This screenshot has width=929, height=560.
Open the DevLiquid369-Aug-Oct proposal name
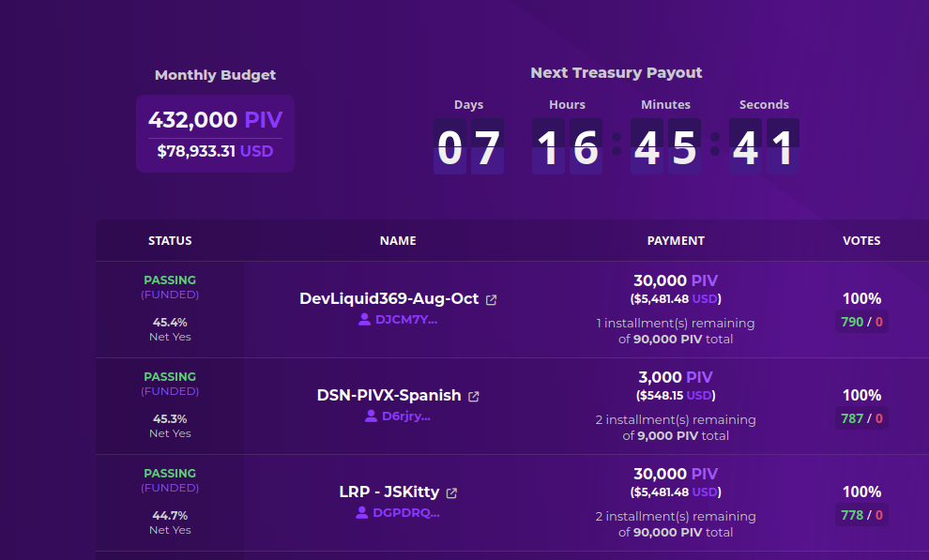(x=388, y=298)
